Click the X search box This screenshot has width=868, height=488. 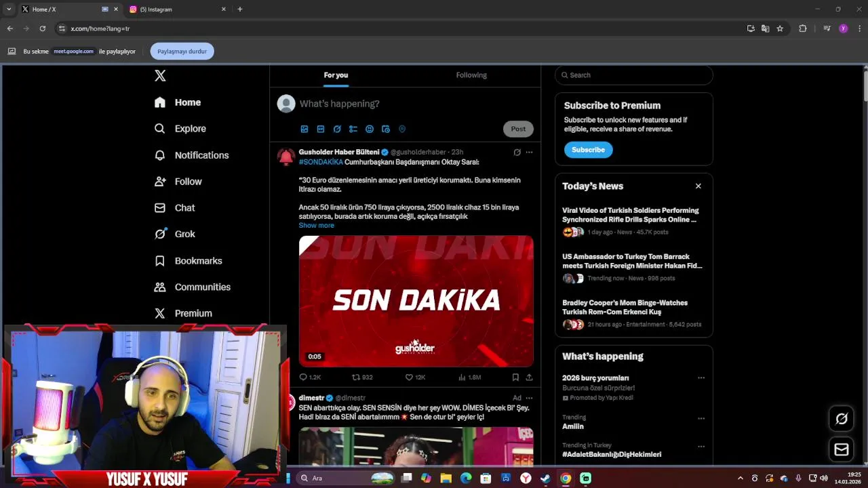point(633,75)
